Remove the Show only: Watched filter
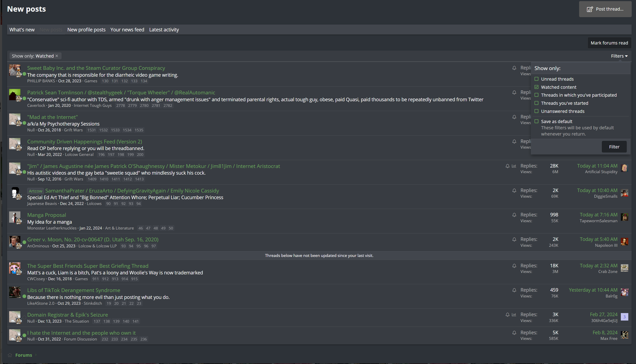Viewport: 636px width, 364px height. click(x=57, y=56)
